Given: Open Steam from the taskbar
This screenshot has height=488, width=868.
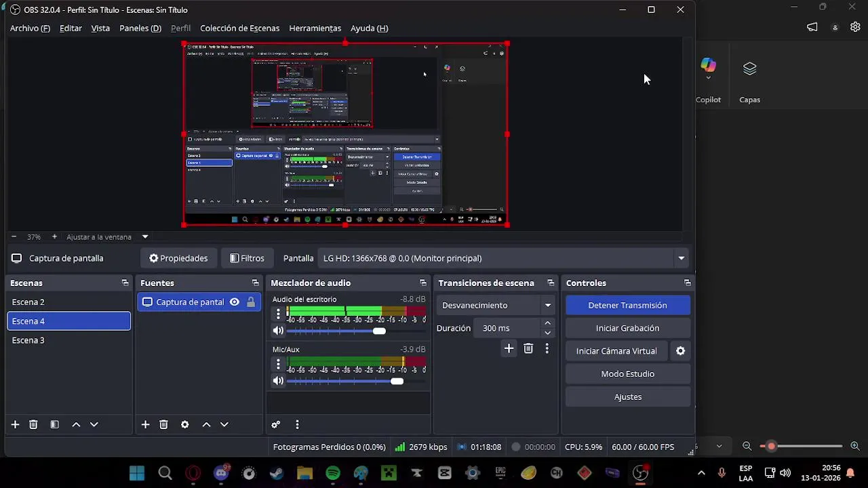Looking at the screenshot, I should tap(277, 473).
